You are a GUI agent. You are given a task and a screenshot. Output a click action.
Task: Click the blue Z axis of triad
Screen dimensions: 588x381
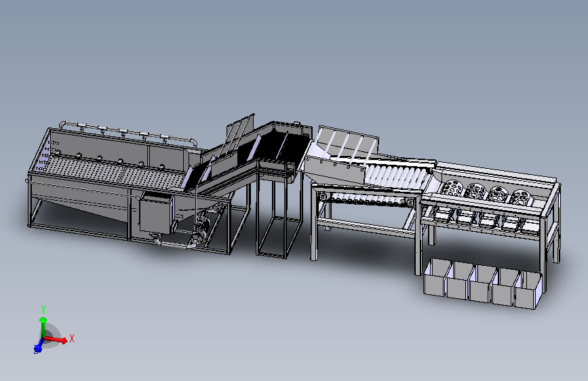tap(38, 348)
